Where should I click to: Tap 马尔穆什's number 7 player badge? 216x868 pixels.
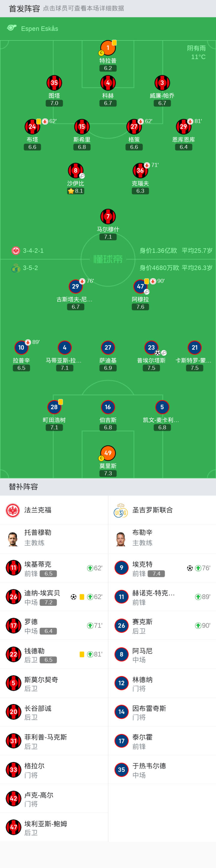108,216
